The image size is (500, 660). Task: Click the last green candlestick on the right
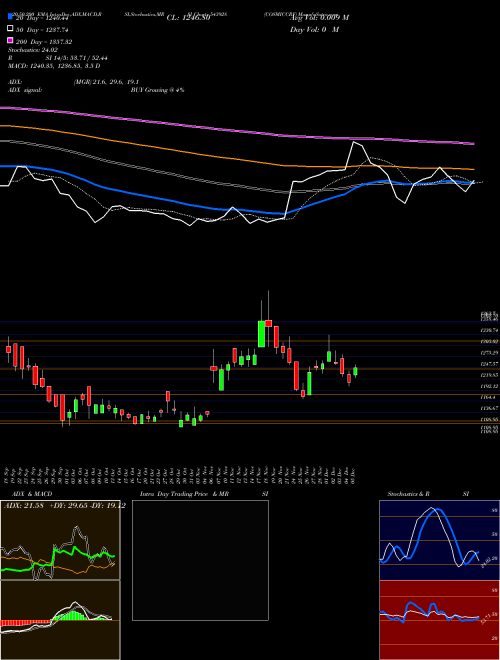[355, 371]
